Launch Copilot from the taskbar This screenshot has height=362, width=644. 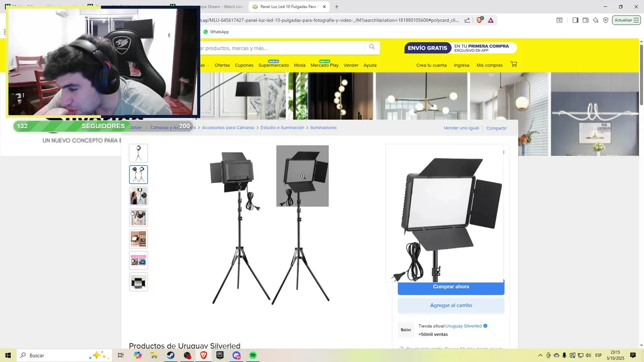(138, 355)
